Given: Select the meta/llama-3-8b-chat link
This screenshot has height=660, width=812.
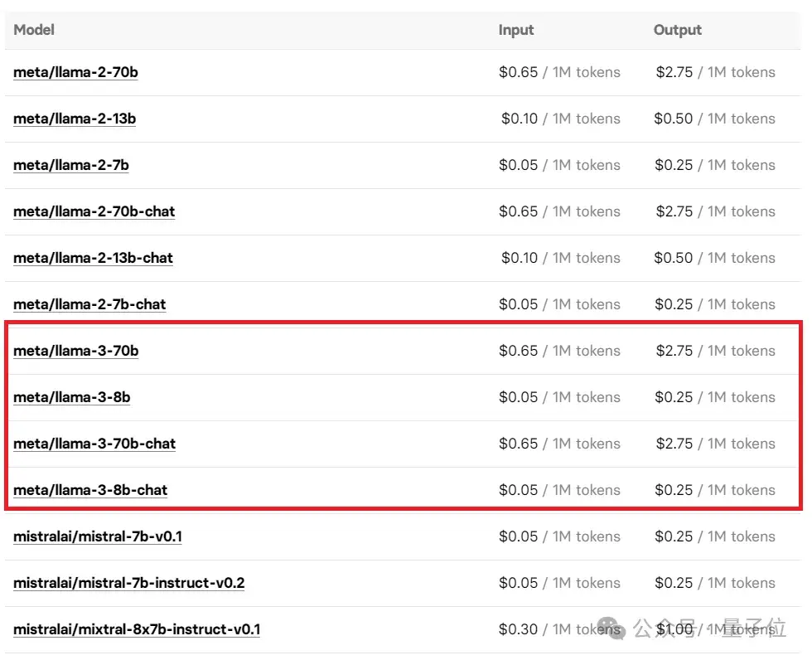Looking at the screenshot, I should tap(90, 490).
